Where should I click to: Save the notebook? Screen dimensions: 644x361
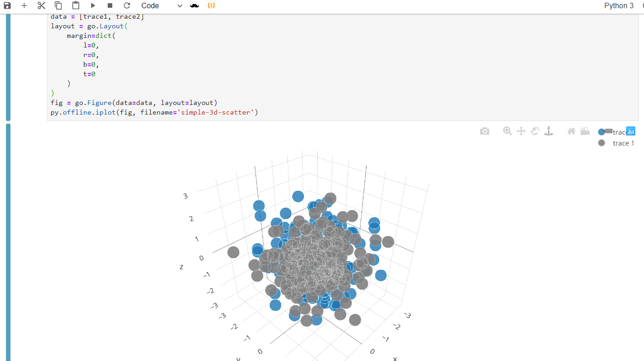coord(6,5)
